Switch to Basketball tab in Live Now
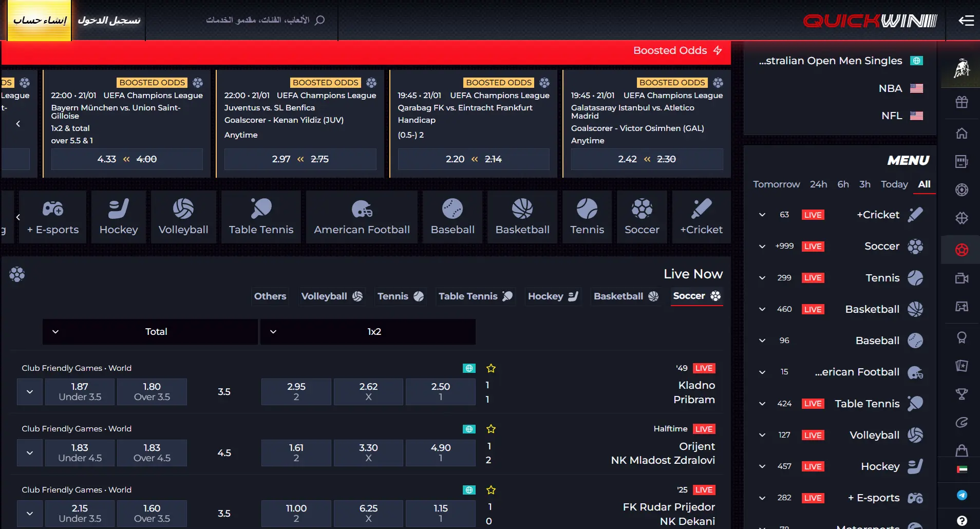 pos(626,296)
